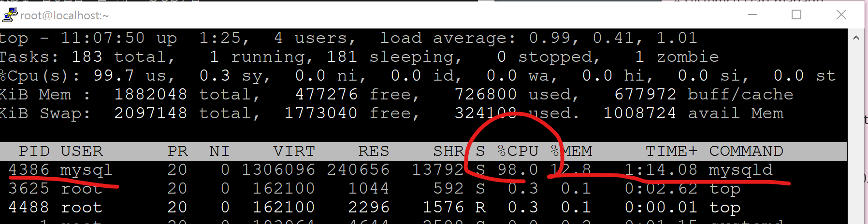Click the '99.7 us' CPU value
Screen dimensions: 868x224
click(x=133, y=76)
